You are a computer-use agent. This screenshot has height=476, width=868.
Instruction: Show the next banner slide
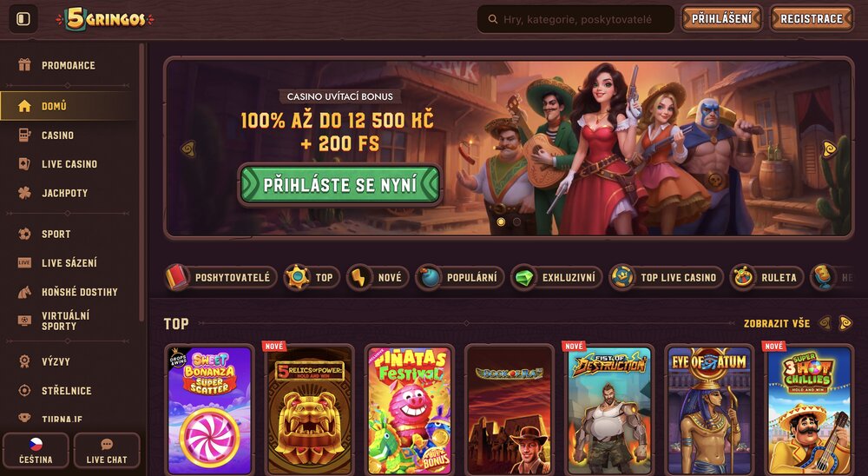[829, 149]
